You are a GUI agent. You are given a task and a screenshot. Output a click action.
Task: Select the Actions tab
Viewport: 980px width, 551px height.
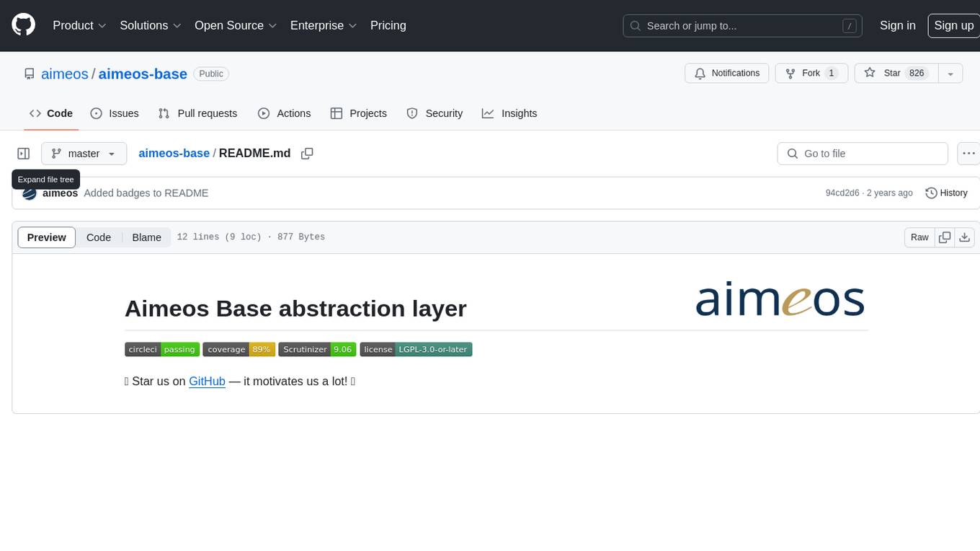(285, 113)
